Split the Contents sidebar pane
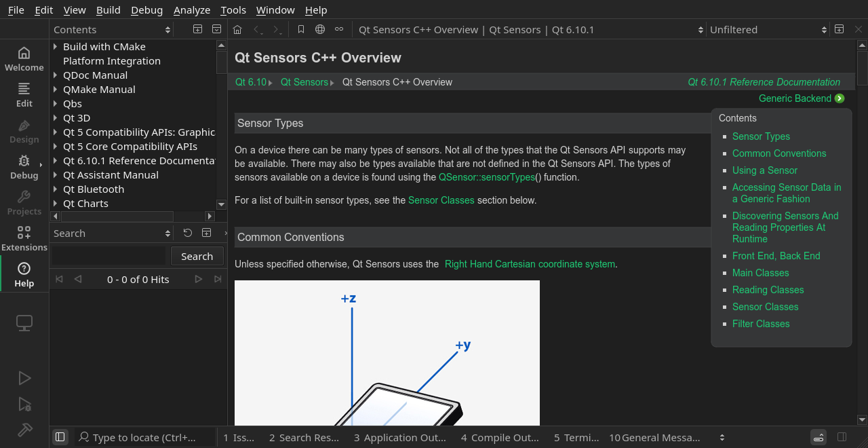This screenshot has width=868, height=448. pos(197,29)
